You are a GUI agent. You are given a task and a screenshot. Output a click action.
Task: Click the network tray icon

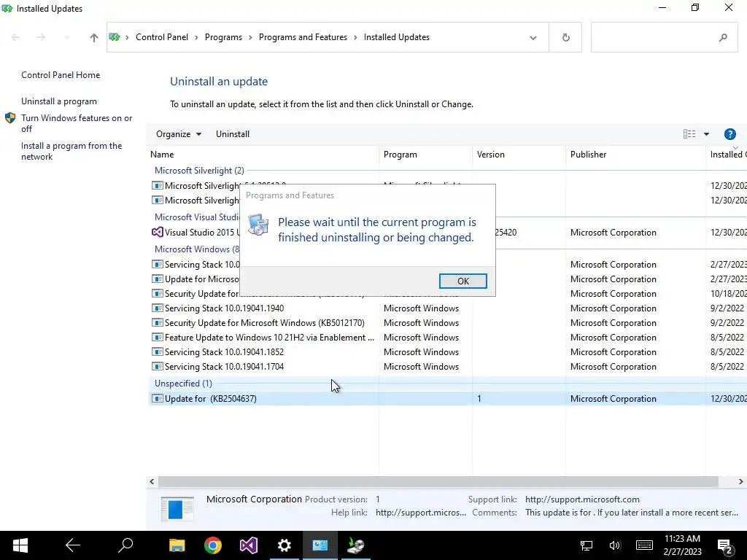(586, 545)
